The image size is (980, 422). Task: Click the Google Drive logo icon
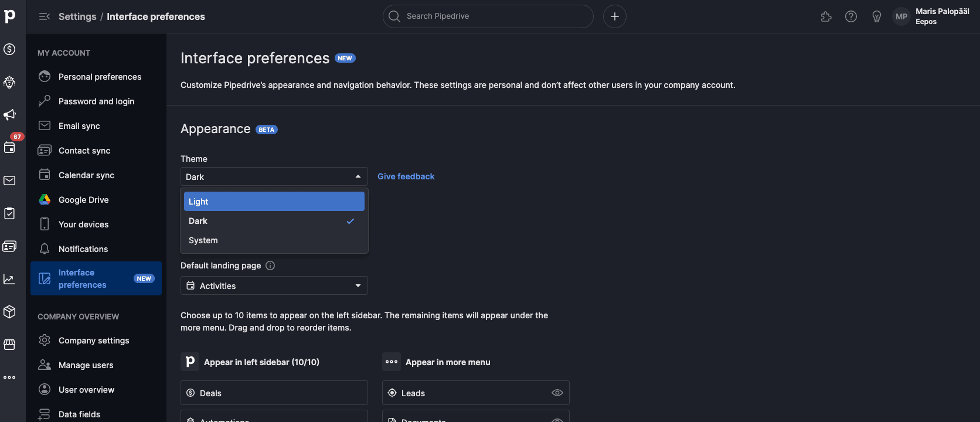45,199
